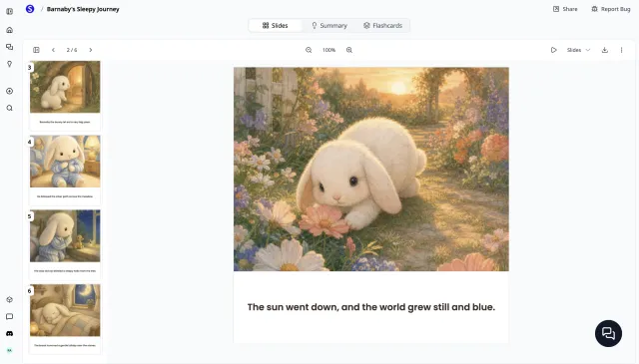639x364 pixels.
Task: Open the Slides view dropdown in the toolbar
Action: [578, 50]
